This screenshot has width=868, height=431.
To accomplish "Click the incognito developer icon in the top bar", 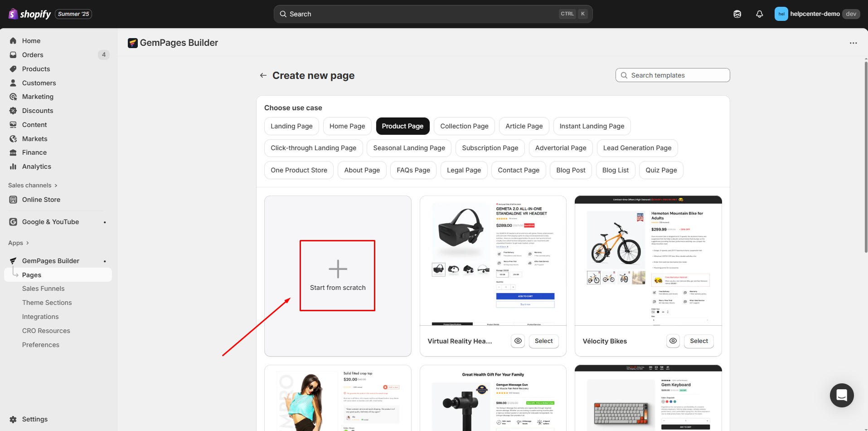I will point(737,14).
